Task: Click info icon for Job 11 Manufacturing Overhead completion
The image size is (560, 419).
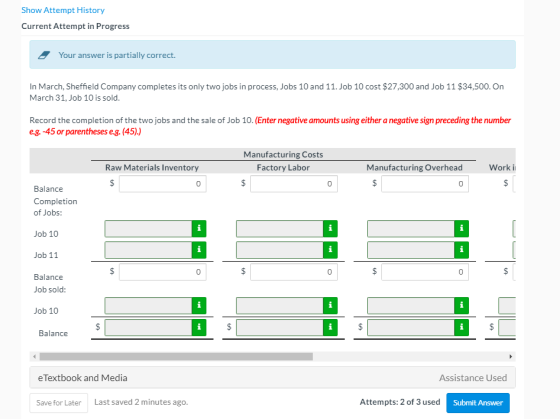Action: click(461, 250)
